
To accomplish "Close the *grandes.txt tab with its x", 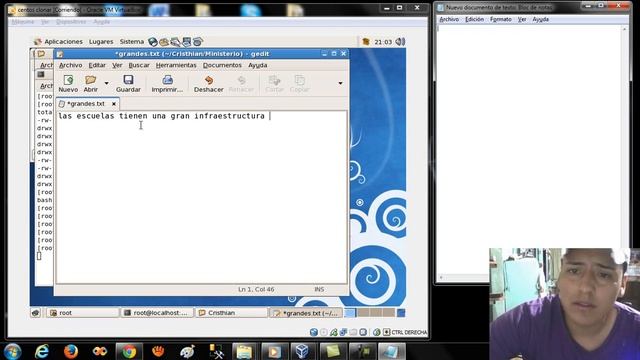I will [114, 104].
